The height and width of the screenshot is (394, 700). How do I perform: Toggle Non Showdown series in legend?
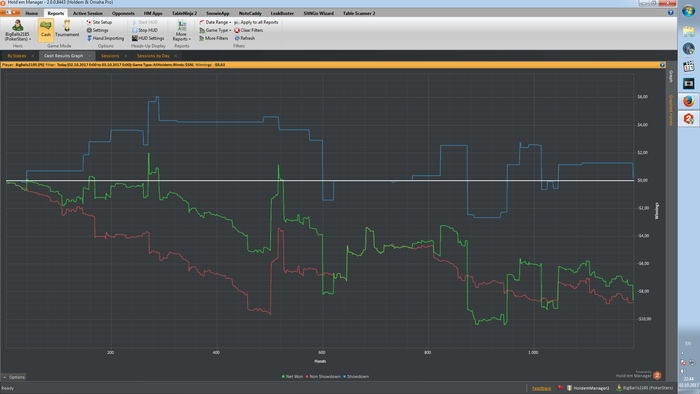323,377
